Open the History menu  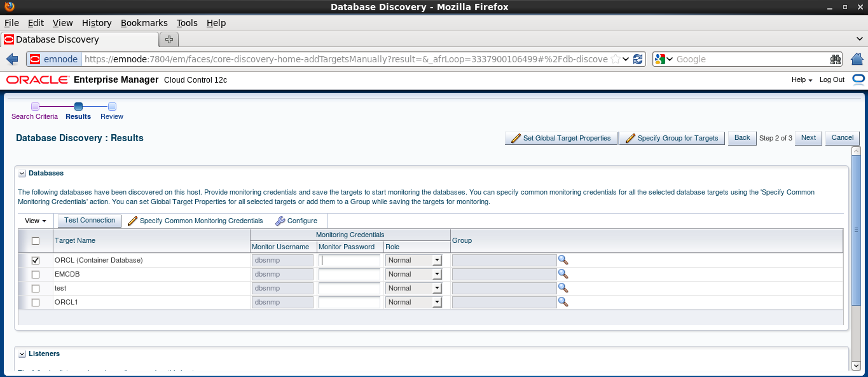(97, 23)
